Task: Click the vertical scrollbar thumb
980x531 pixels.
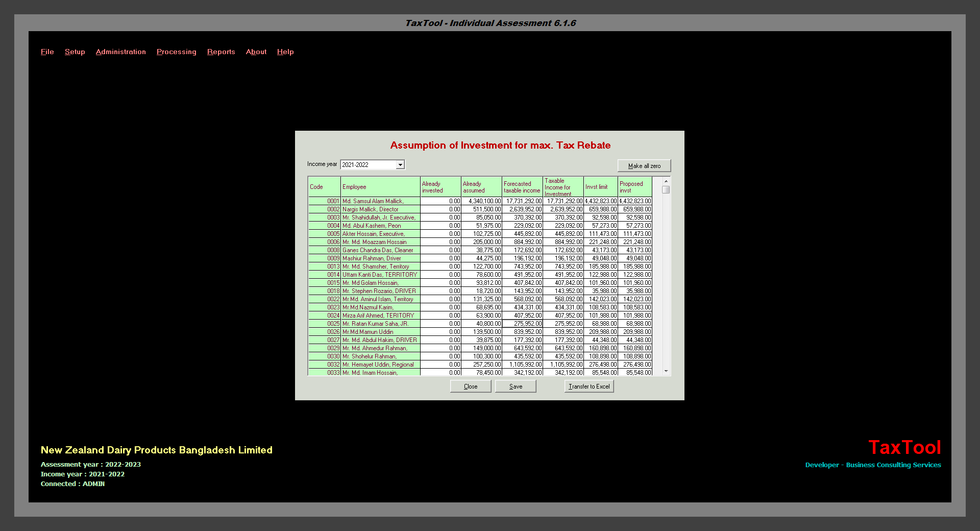Action: point(666,190)
